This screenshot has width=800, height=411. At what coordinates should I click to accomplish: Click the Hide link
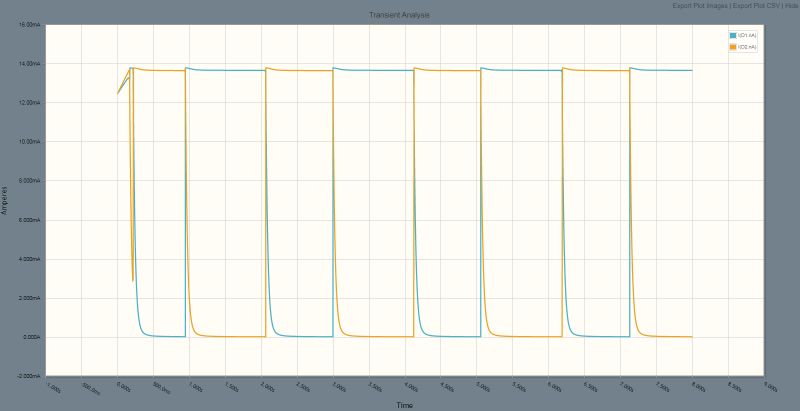(x=791, y=6)
